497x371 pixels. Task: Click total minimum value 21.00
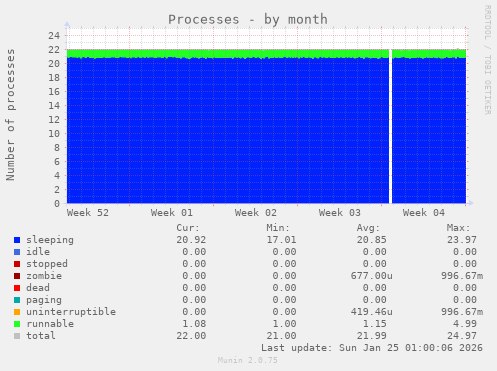(x=281, y=336)
